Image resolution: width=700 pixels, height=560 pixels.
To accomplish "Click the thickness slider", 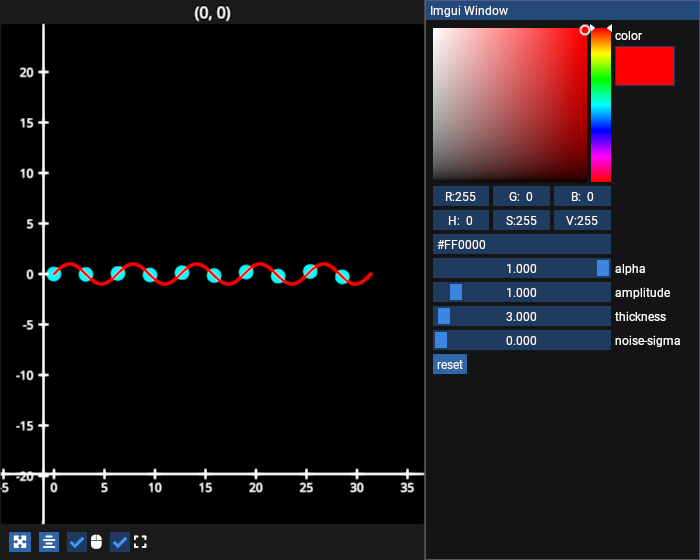I will coord(521,316).
